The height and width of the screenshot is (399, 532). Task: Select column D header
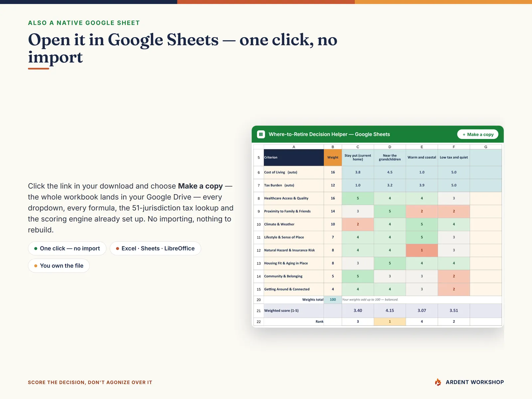pos(390,147)
